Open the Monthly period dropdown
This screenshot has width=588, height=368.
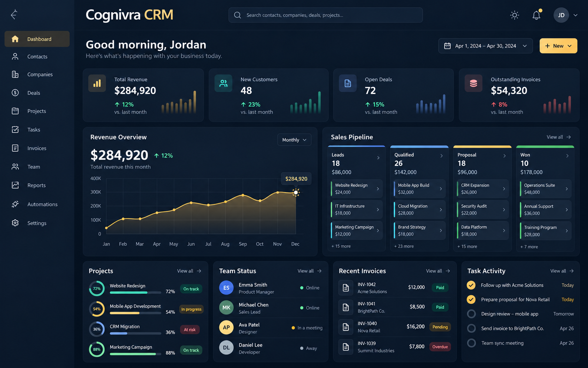click(294, 140)
